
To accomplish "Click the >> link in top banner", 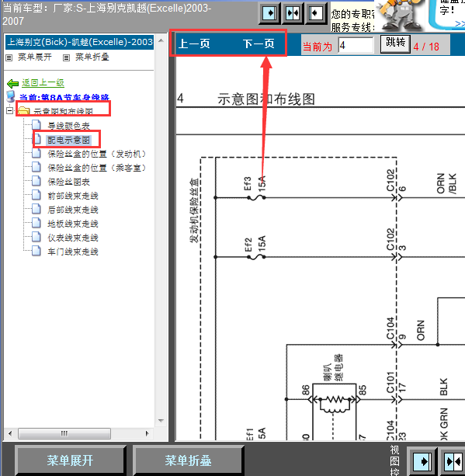I will 460,23.
